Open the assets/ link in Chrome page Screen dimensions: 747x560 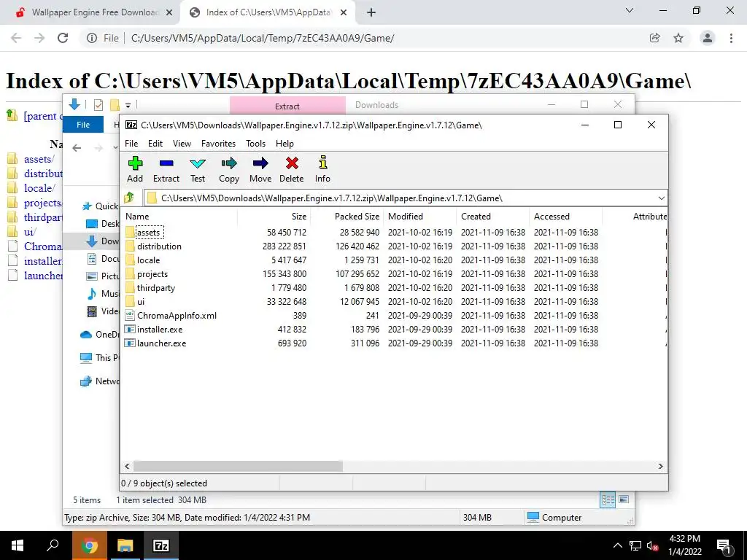click(39, 159)
